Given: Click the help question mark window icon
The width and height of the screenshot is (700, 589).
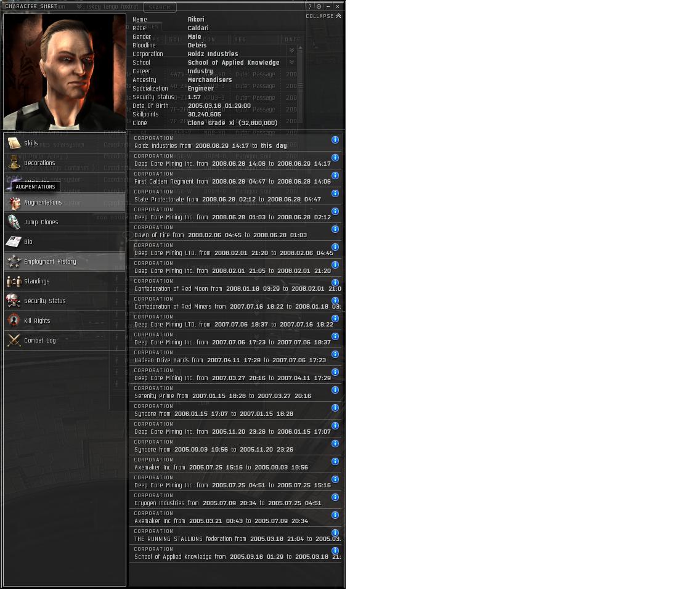Looking at the screenshot, I should coord(310,6).
